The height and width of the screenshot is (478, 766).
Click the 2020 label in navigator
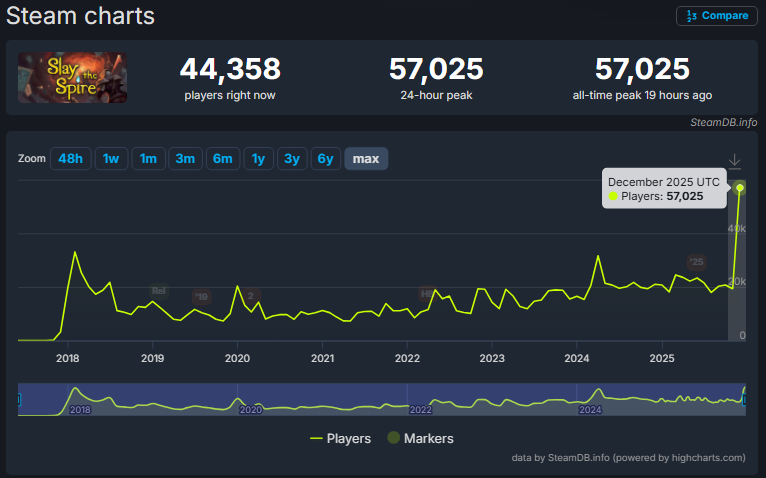tap(250, 410)
